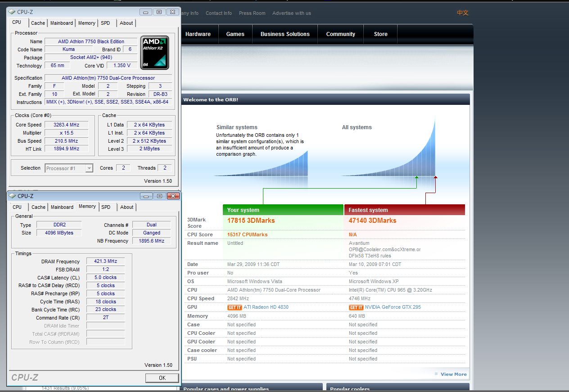This screenshot has width=569, height=392.
Task: Open About tab in upper CPU-Z window
Action: (x=126, y=23)
